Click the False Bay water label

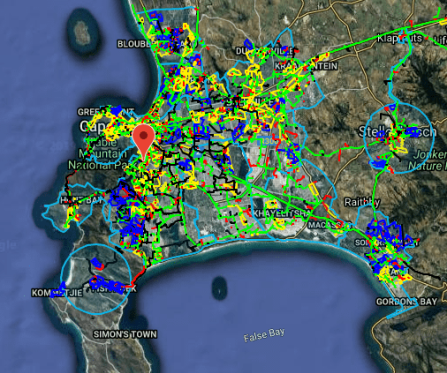coord(264,335)
